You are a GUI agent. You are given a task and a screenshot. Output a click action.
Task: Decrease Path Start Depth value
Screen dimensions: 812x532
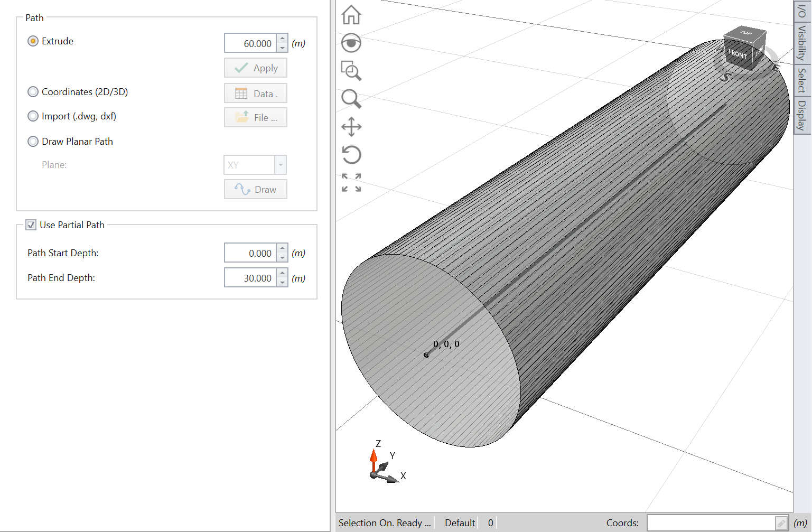coord(283,258)
